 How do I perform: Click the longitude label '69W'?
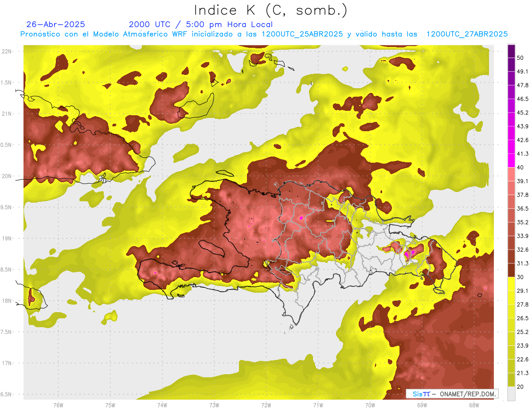tap(422, 405)
